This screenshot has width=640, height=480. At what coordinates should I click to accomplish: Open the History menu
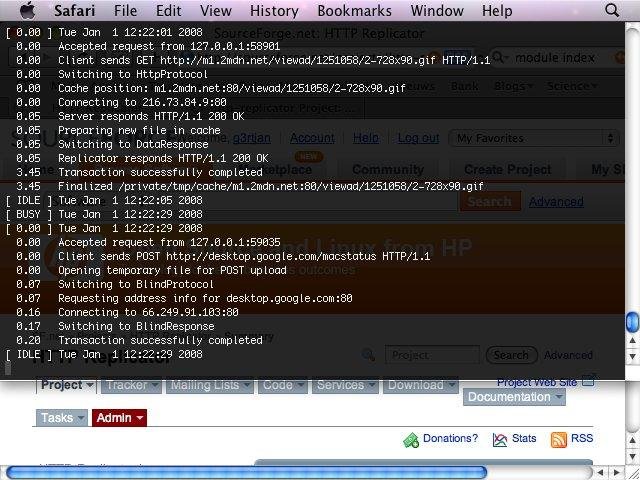pyautogui.click(x=274, y=11)
